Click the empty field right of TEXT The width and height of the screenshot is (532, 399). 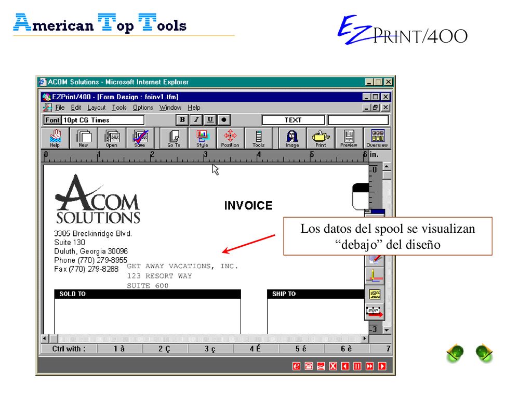click(358, 120)
